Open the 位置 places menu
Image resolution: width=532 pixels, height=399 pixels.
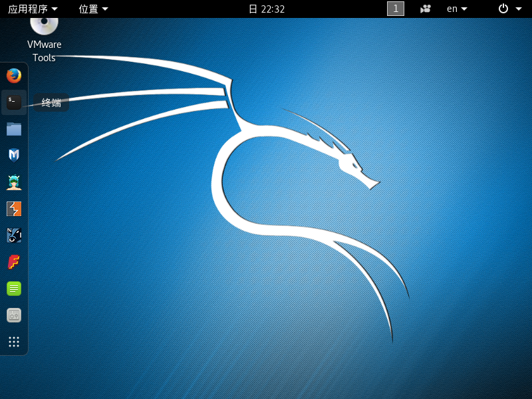(93, 9)
